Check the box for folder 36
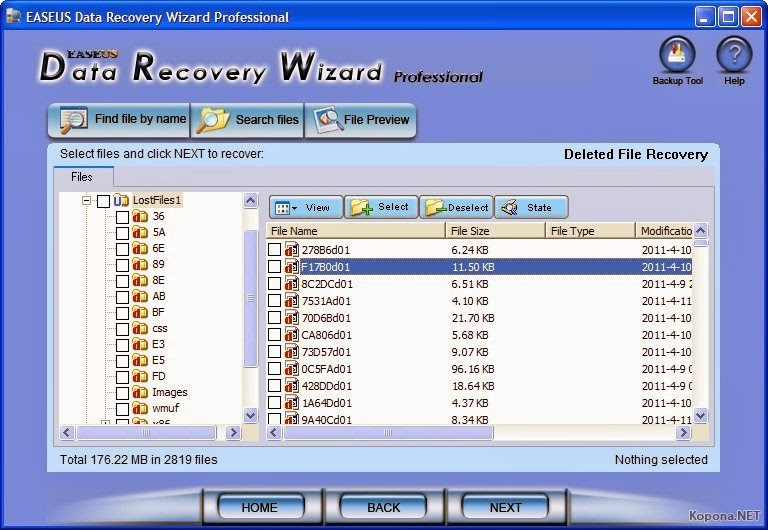Image resolution: width=768 pixels, height=530 pixels. coord(122,217)
